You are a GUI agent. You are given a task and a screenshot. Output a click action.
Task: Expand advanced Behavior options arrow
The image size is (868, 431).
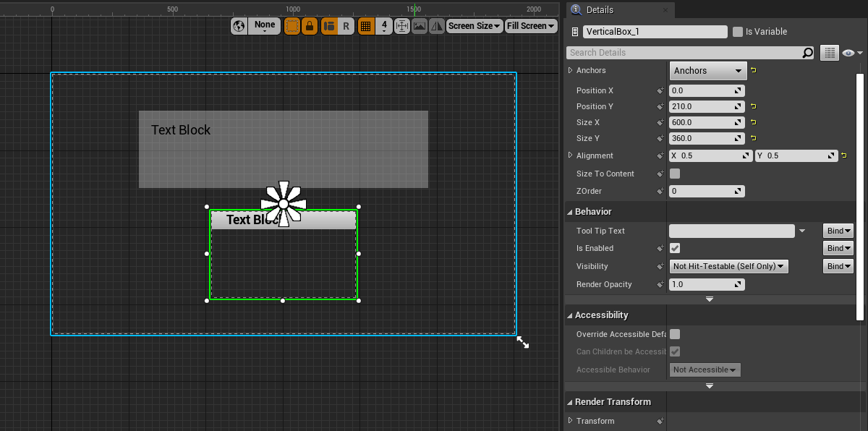click(x=710, y=299)
